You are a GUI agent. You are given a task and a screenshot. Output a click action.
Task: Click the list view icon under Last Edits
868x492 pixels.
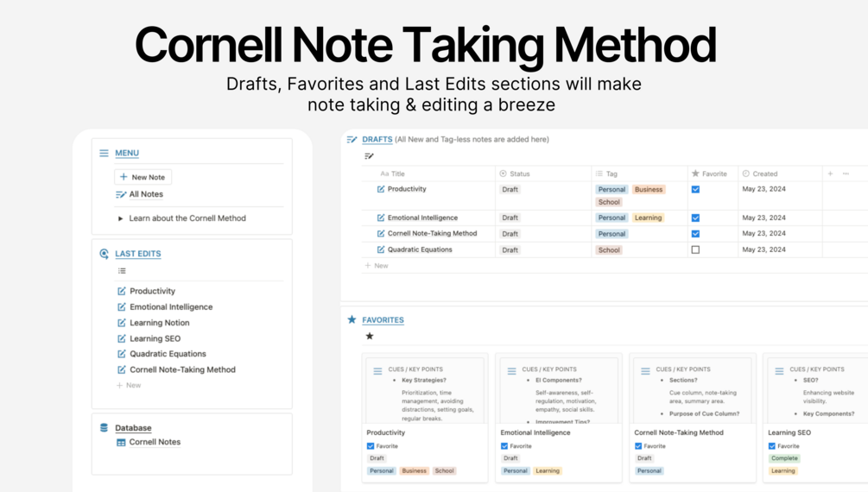point(122,271)
